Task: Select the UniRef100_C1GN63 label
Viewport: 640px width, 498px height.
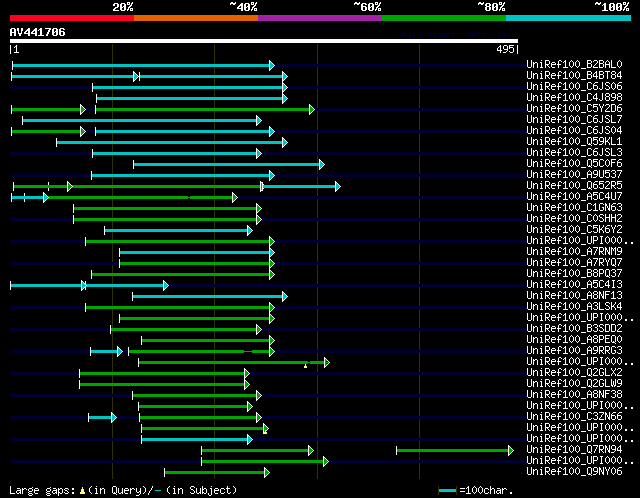Action: click(x=574, y=208)
